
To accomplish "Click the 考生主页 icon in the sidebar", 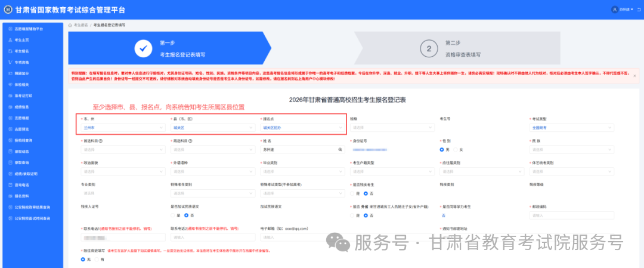I will (10, 40).
